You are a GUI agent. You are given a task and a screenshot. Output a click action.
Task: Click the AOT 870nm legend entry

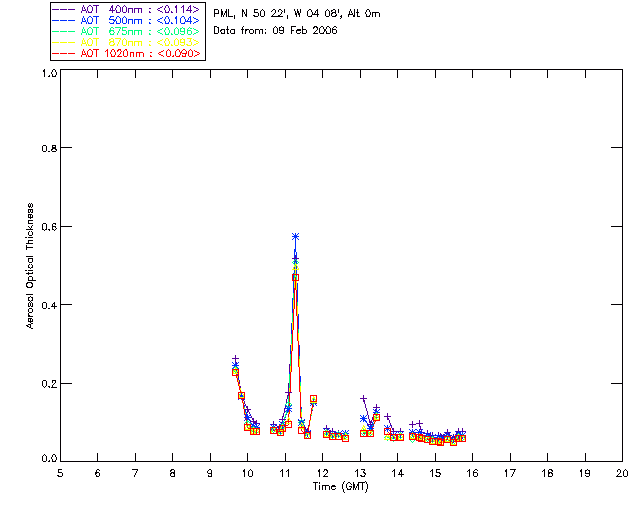pyautogui.click(x=127, y=42)
